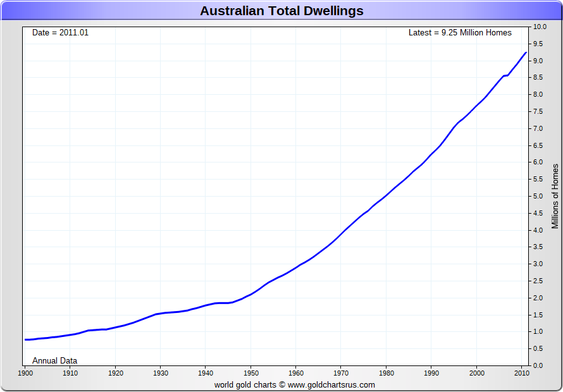
Task: Select the 1930 x-axis year label
Action: [x=161, y=373]
